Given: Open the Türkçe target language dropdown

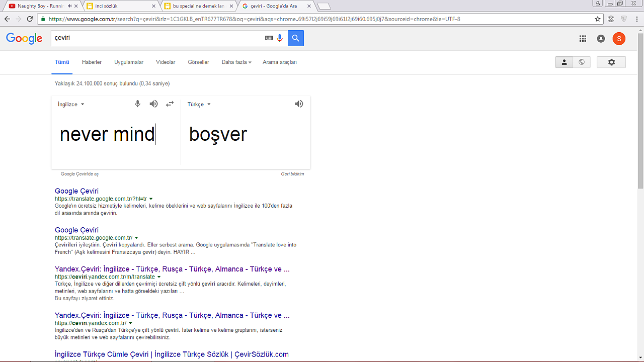Looking at the screenshot, I should click(199, 104).
